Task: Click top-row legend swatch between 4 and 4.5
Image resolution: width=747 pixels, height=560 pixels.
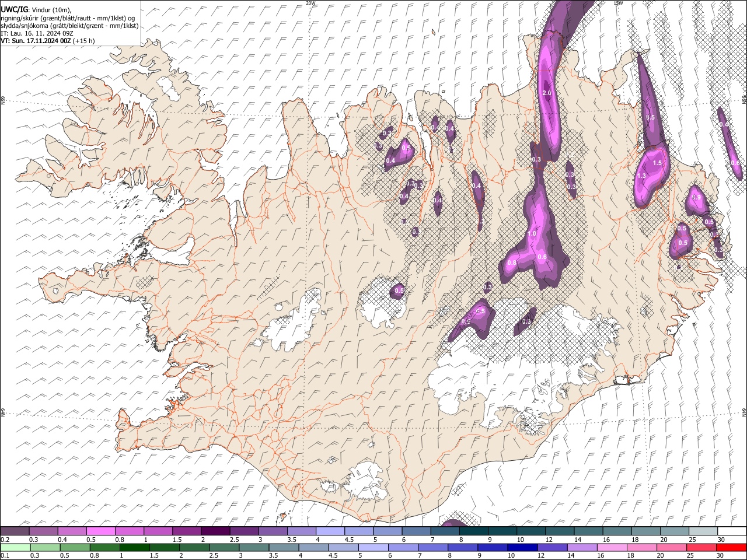Action: coord(330,531)
